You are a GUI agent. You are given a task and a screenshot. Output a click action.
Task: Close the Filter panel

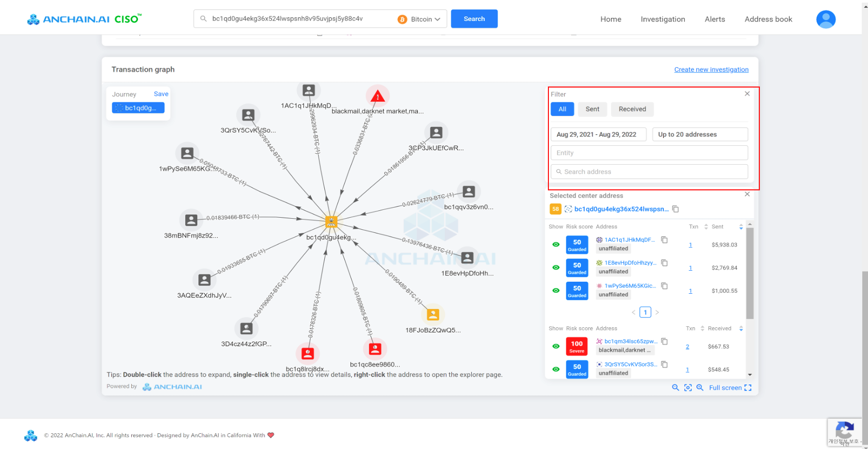pos(747,93)
